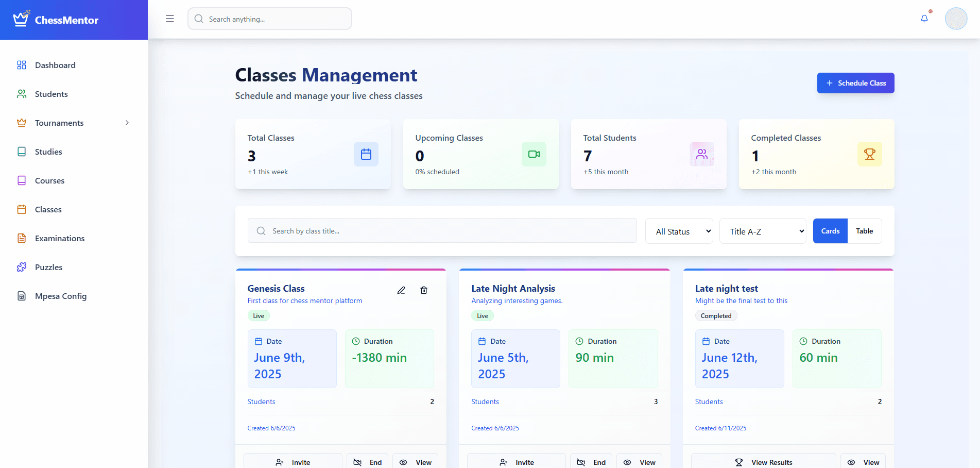The width and height of the screenshot is (980, 468).
Task: Click the calendar icon on Late Night Analysis Date
Action: point(482,341)
